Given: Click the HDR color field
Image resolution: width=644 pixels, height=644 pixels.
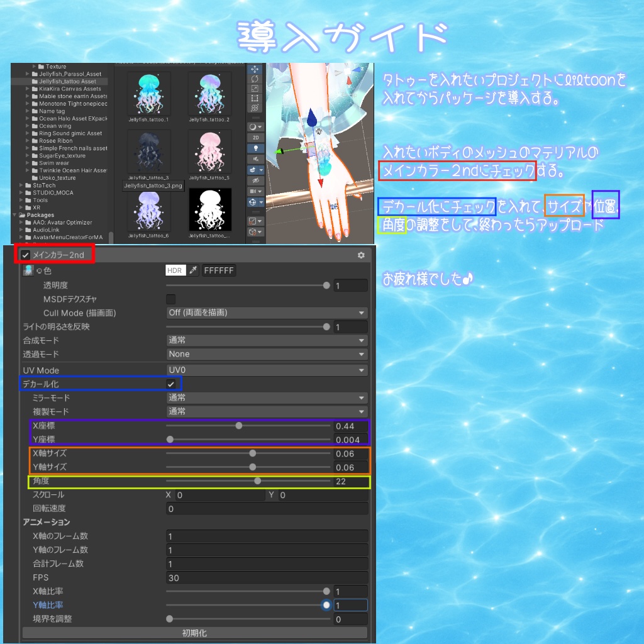Looking at the screenshot, I should [x=175, y=270].
